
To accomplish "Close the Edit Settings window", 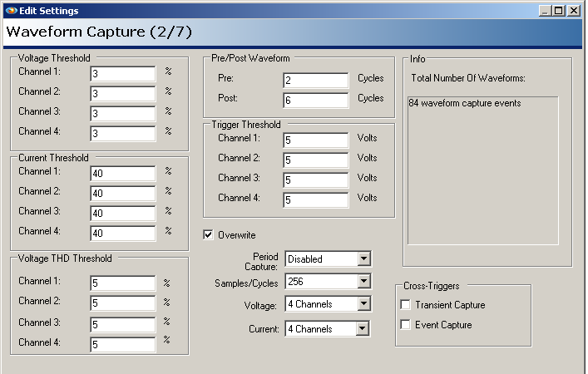I will pyautogui.click(x=574, y=11).
